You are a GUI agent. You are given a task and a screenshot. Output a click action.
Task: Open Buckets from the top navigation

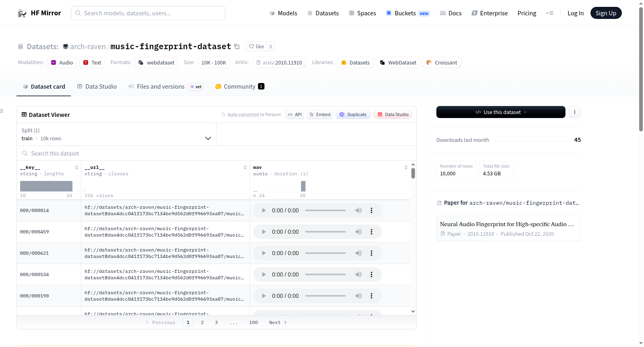point(408,13)
